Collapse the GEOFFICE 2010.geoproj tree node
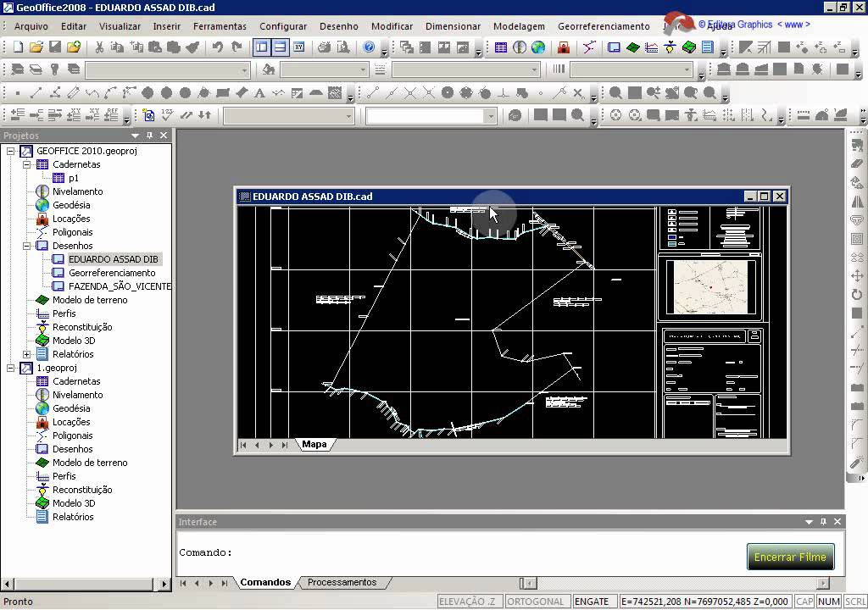Viewport: 868px width, 610px height. coord(10,151)
